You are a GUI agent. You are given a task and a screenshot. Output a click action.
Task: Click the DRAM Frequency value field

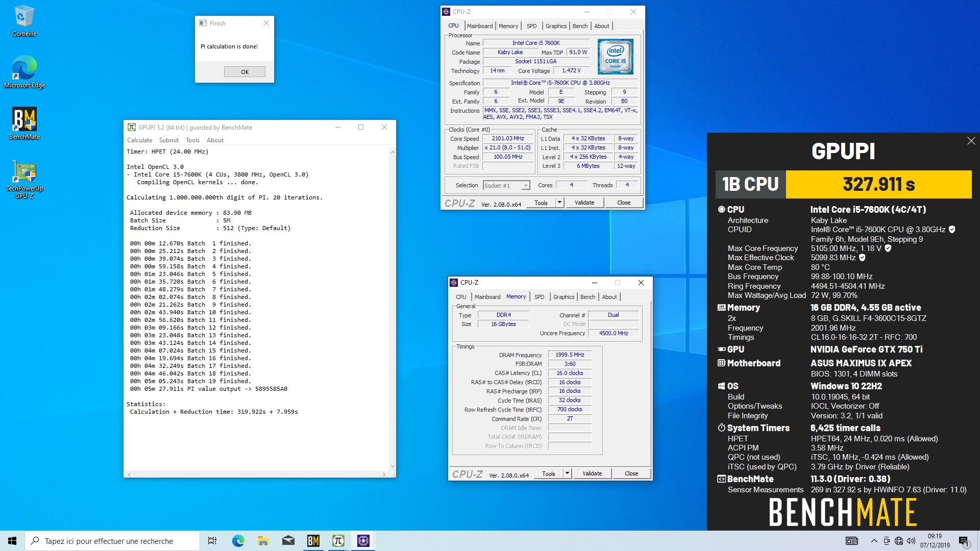(570, 355)
